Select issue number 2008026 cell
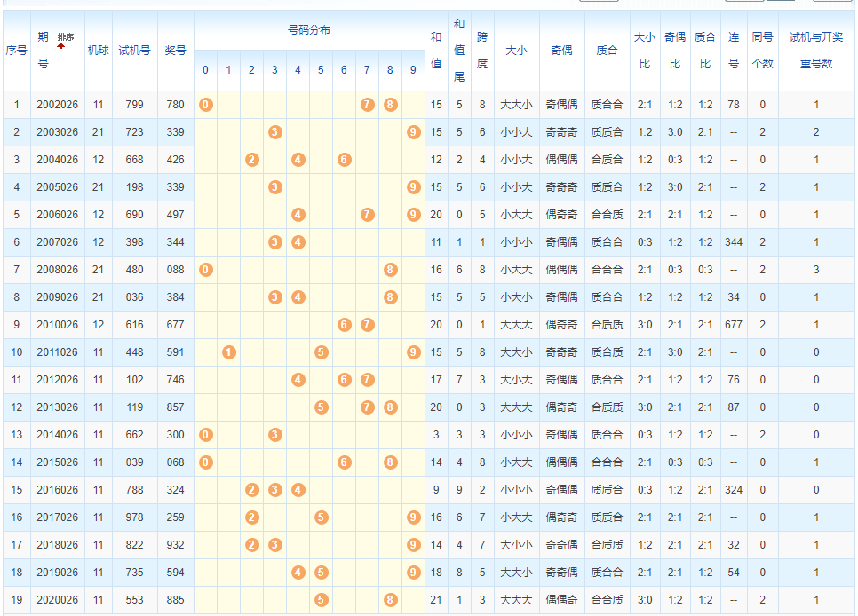Screen dimensions: 858x616 click(57, 270)
